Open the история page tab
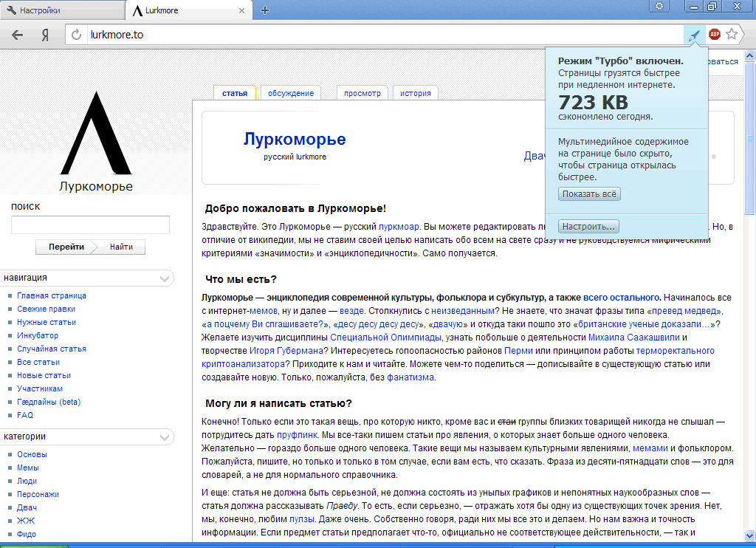Screen dimensions: 756x548 (416, 93)
